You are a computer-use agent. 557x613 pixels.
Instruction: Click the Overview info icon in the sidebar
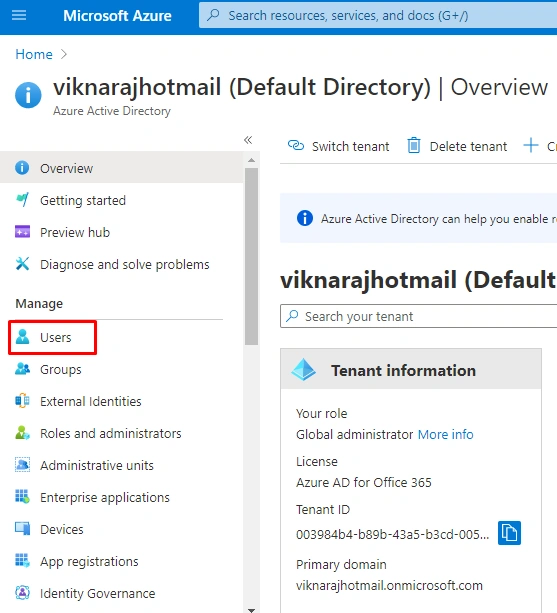(x=22, y=168)
